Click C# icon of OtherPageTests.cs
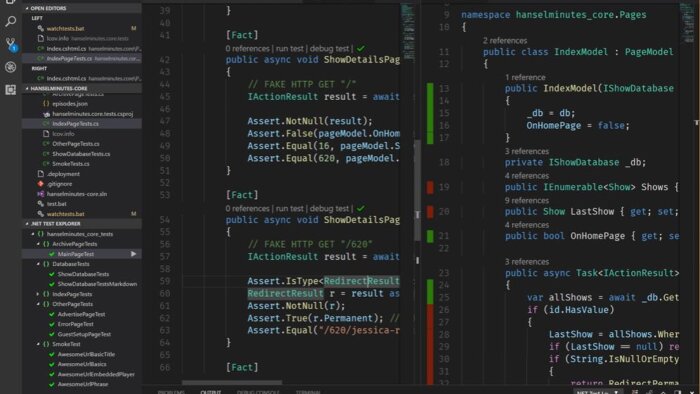The image size is (700, 394). [x=46, y=144]
